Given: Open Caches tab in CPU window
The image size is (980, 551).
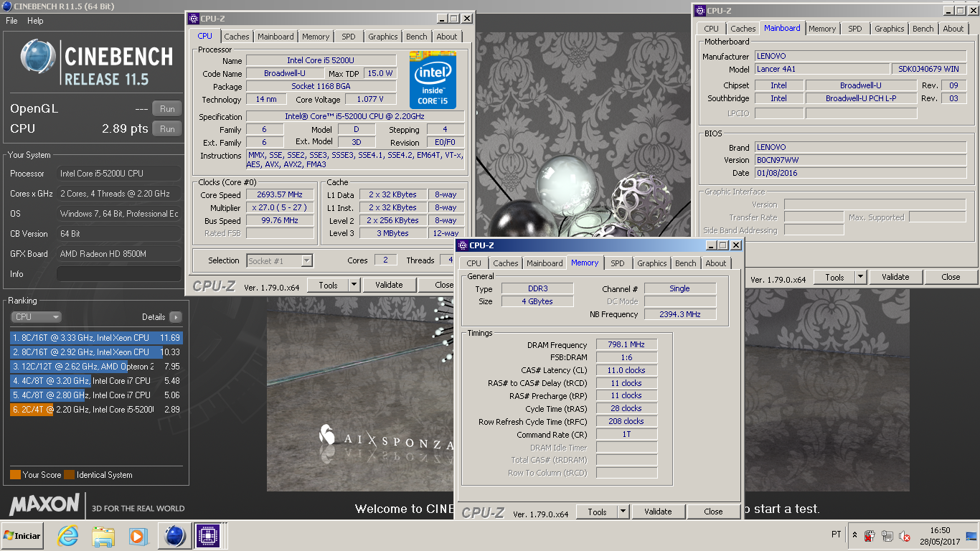Looking at the screenshot, I should click(237, 37).
